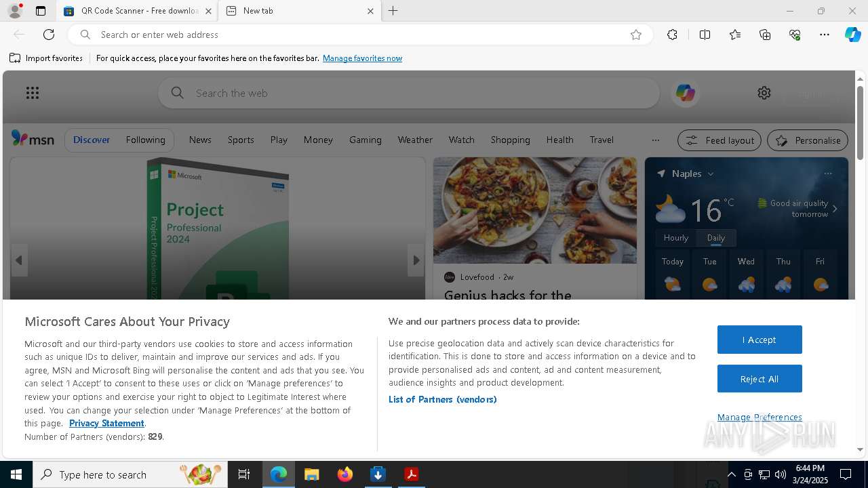Viewport: 868px width, 488px height.
Task: Open weather card more options dots
Action: click(x=828, y=174)
